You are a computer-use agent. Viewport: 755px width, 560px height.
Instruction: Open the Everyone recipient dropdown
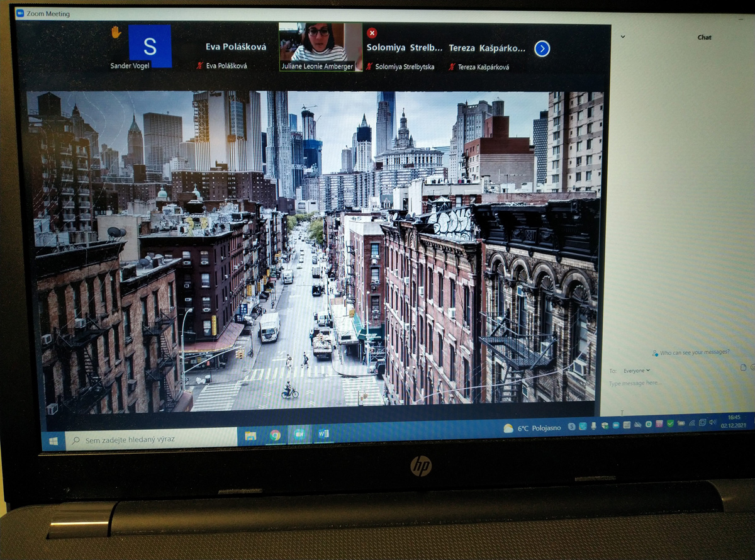coord(637,371)
